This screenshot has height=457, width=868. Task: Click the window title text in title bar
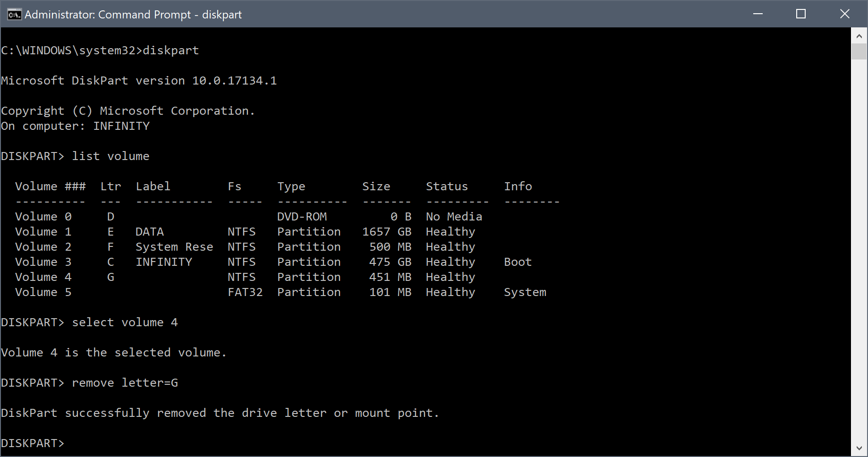pos(133,15)
